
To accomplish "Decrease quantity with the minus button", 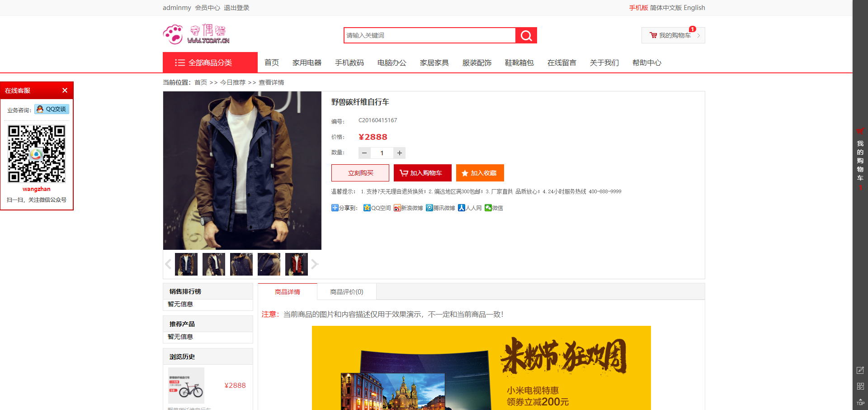I will [364, 153].
